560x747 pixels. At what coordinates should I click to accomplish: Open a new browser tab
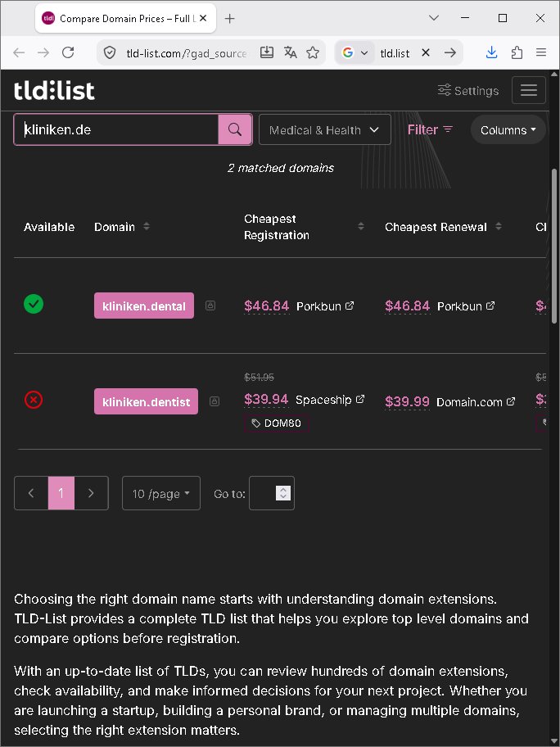click(229, 19)
